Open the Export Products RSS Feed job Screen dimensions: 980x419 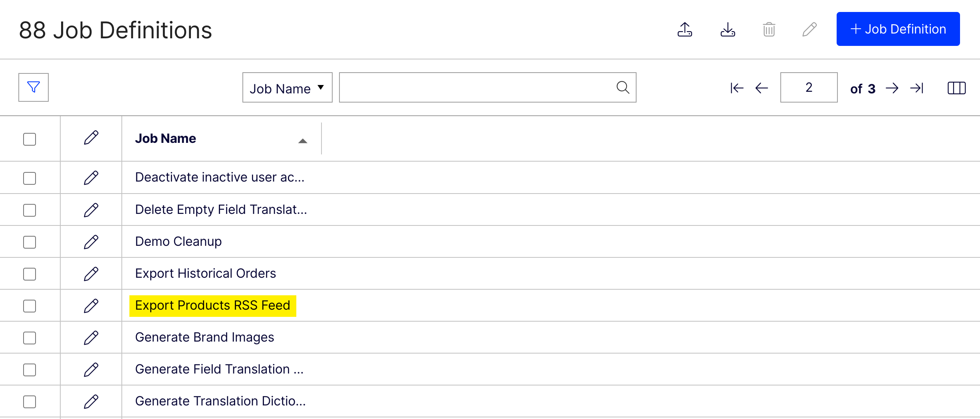212,306
